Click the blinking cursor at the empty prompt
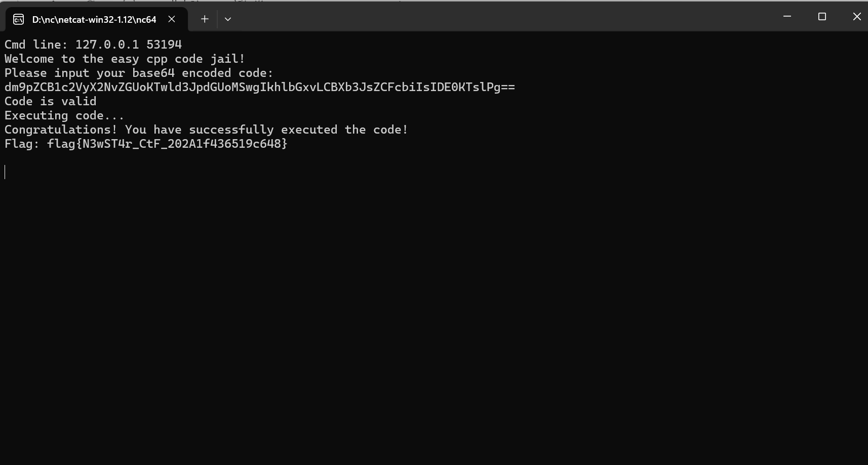This screenshot has width=868, height=465. [5, 172]
